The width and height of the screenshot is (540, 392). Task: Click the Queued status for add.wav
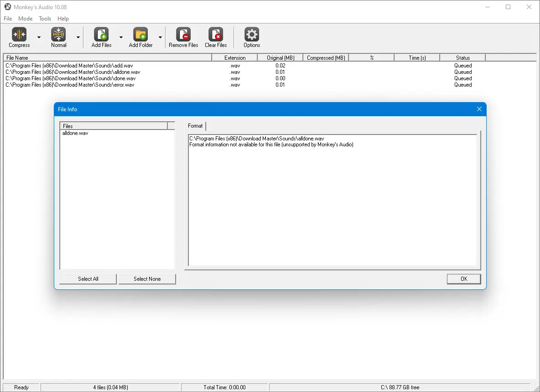pyautogui.click(x=463, y=66)
